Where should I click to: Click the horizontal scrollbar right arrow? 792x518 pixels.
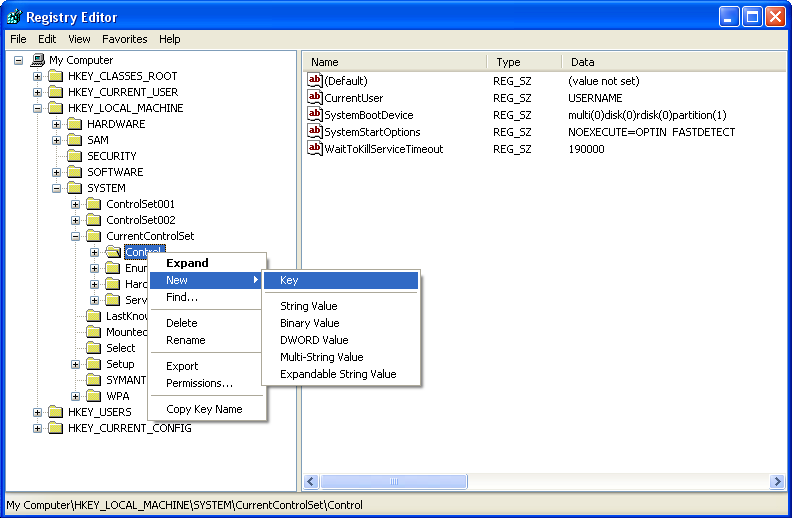click(x=777, y=482)
